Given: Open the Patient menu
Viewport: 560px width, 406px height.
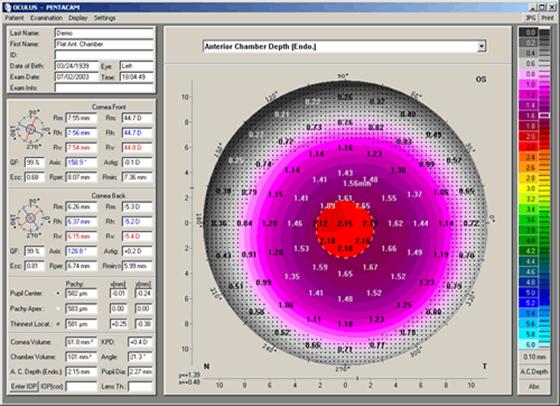Looking at the screenshot, I should click(15, 18).
